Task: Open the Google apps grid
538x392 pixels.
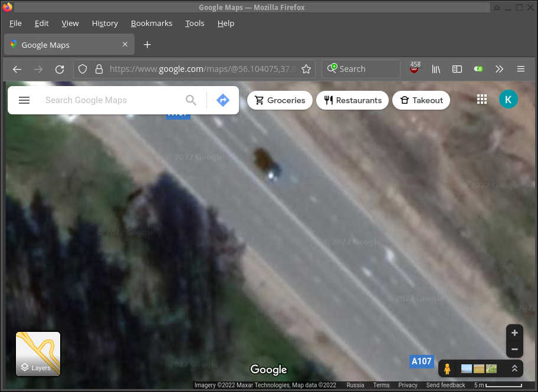Action: 482,100
